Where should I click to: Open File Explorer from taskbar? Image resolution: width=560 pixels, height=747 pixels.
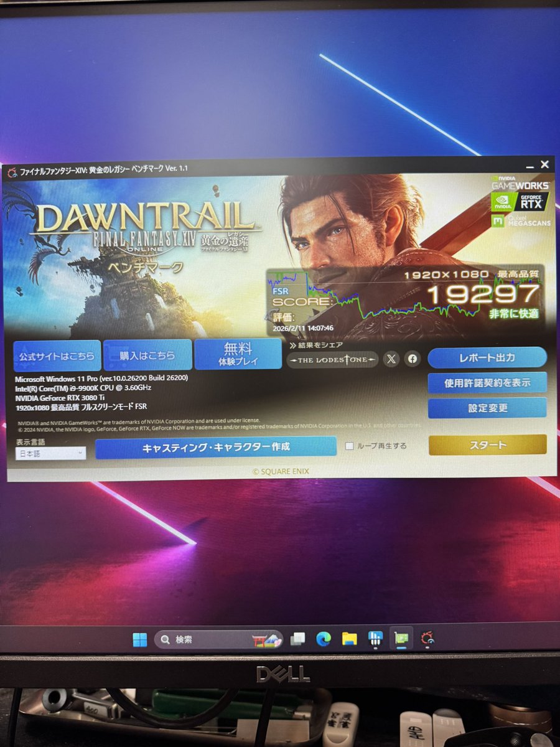click(349, 639)
